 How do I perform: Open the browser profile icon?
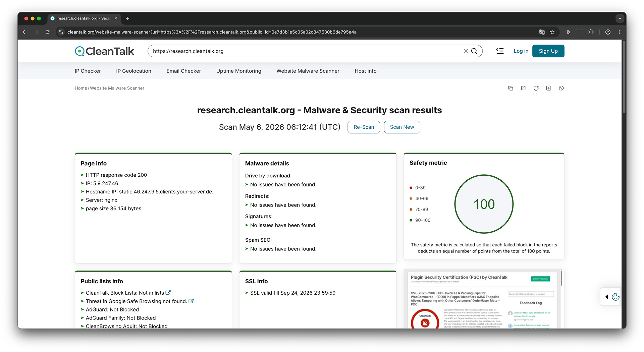coord(608,32)
